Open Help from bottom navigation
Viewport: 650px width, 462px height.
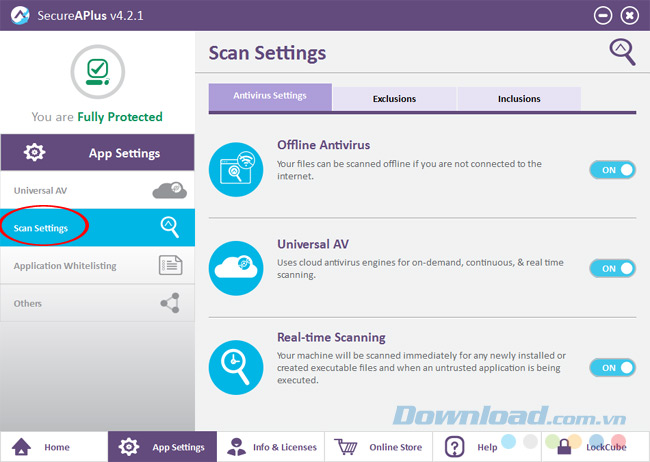pos(487,447)
